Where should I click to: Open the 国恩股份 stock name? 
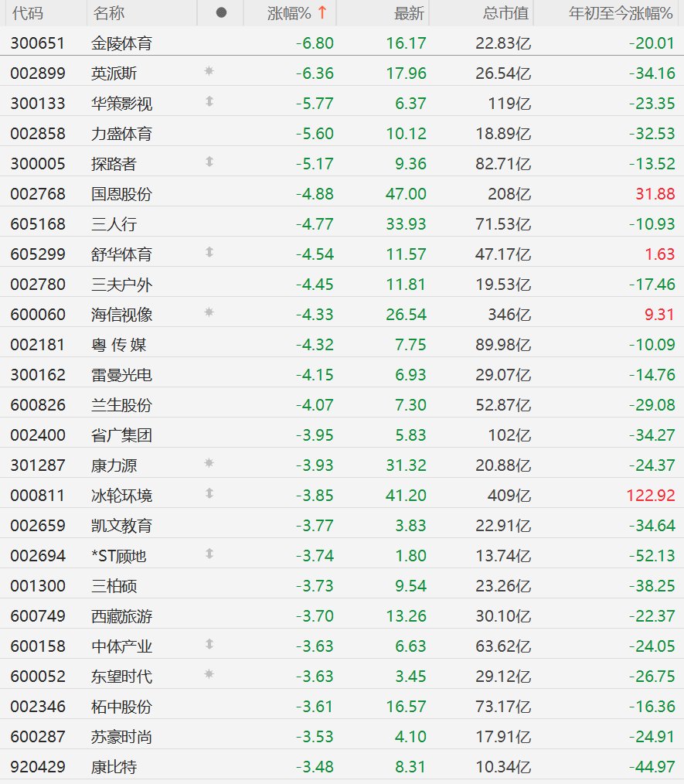point(121,194)
